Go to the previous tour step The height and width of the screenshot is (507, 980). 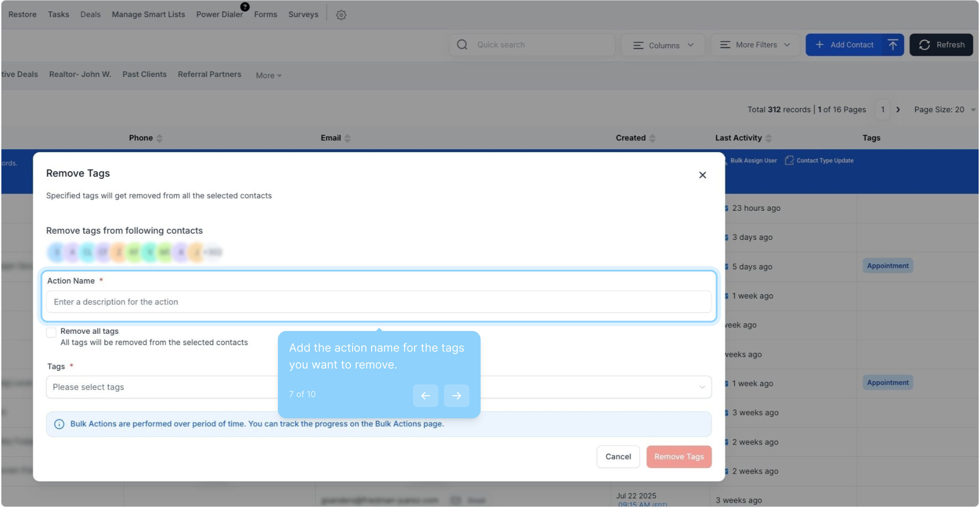tap(425, 396)
